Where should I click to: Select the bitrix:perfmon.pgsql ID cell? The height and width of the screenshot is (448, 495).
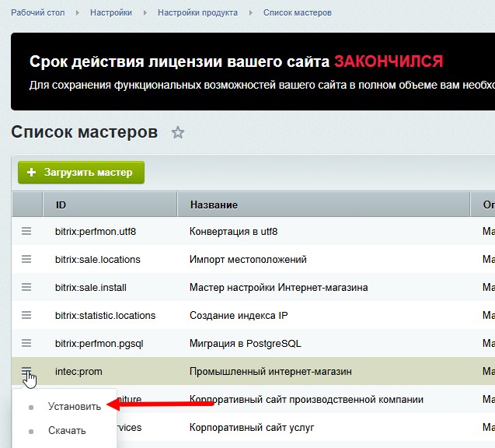point(99,344)
